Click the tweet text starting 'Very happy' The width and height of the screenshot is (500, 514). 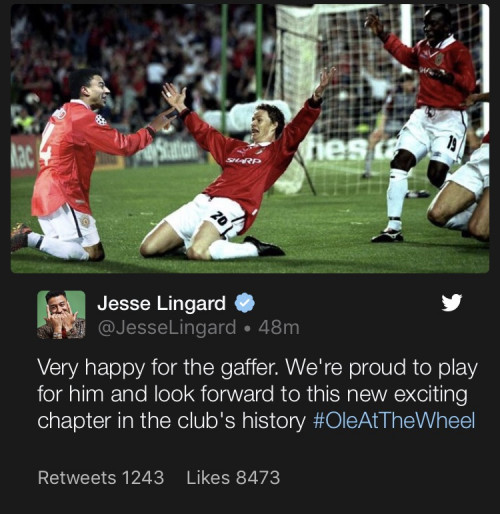257,394
